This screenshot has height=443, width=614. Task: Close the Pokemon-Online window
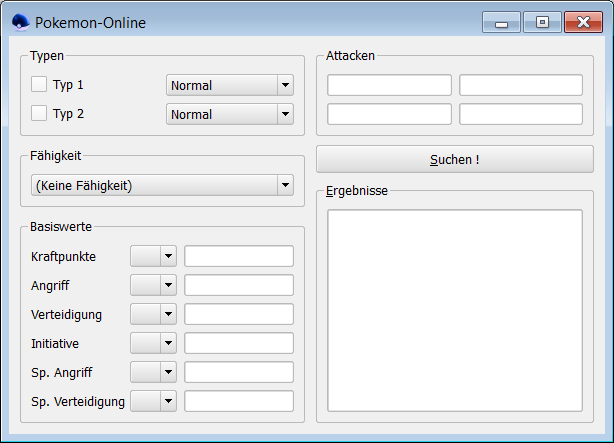(x=583, y=22)
